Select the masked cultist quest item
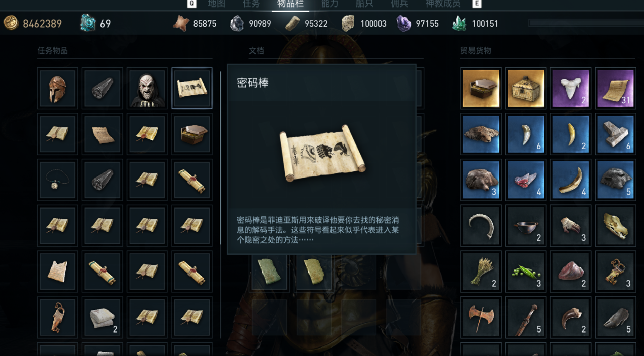644x356 pixels. click(147, 88)
